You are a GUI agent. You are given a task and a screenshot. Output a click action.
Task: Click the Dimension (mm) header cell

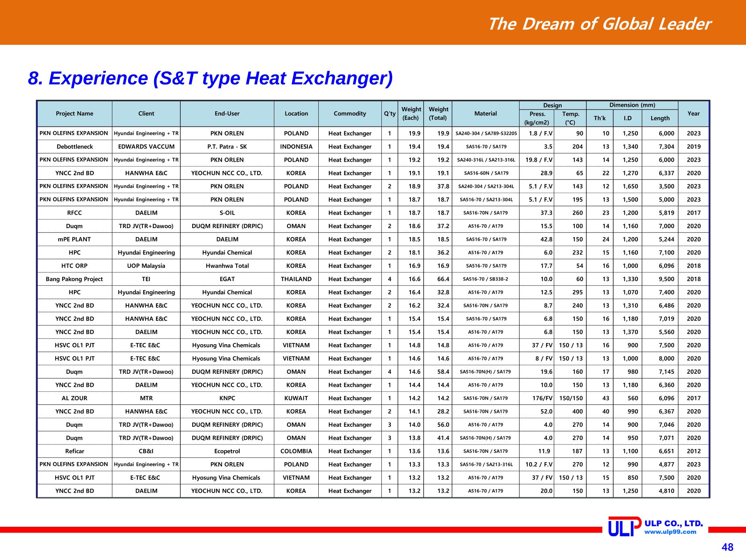click(632, 105)
